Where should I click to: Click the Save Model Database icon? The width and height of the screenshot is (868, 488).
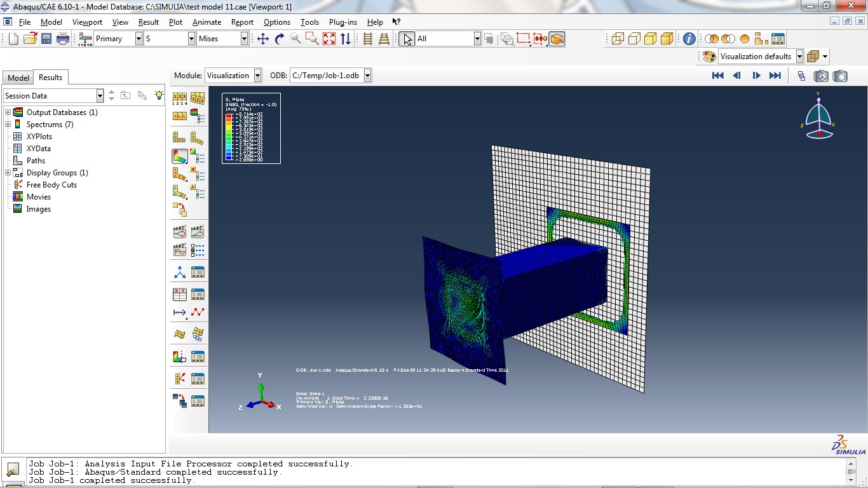[46, 39]
